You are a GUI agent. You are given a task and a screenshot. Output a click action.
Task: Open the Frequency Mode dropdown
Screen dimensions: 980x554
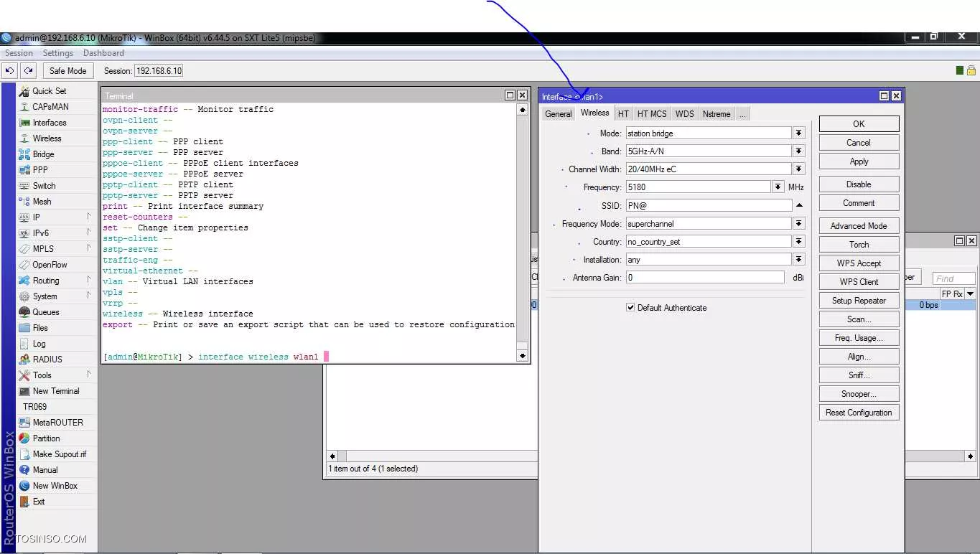tap(798, 224)
